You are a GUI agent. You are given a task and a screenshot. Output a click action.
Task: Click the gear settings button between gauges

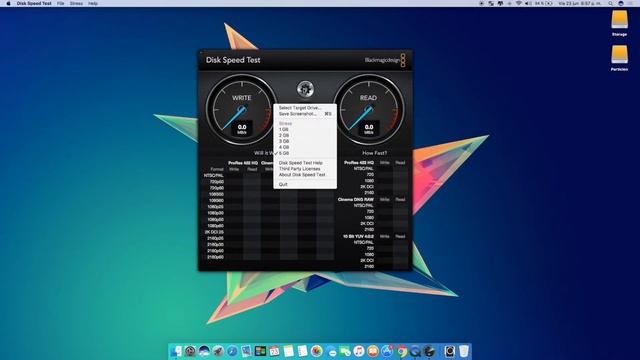coord(305,89)
